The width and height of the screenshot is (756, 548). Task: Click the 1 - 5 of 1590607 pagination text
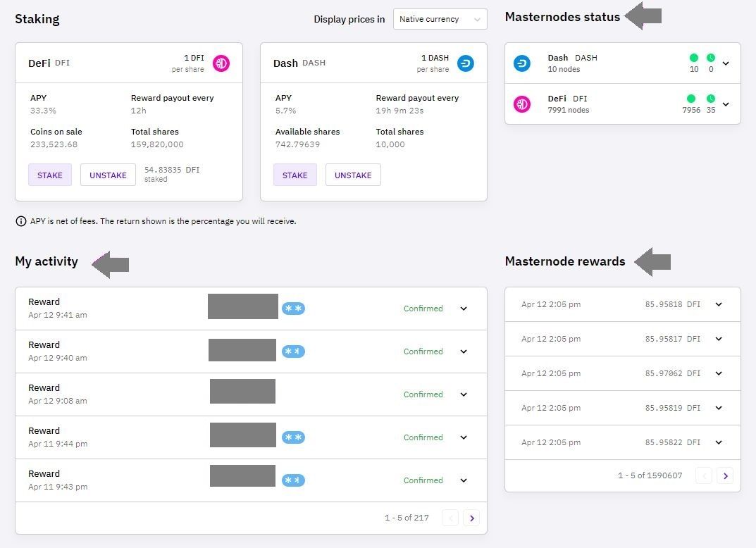pyautogui.click(x=650, y=475)
